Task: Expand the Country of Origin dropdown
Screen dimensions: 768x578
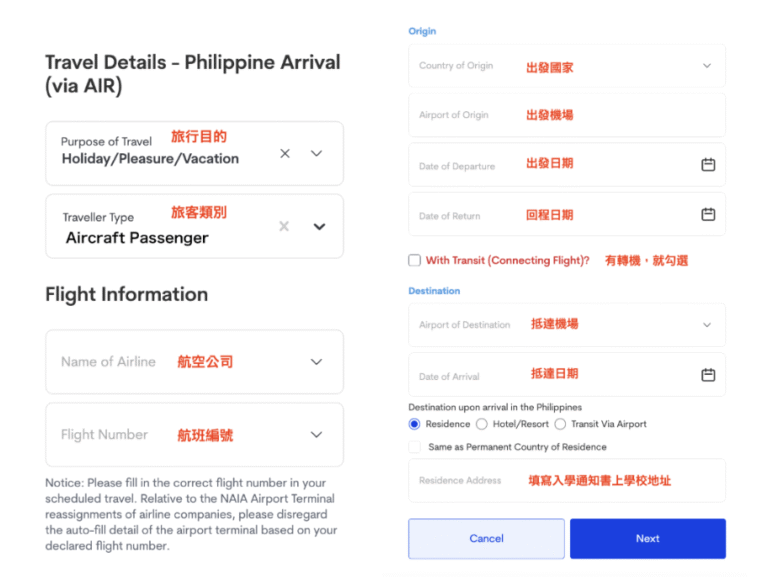Action: click(707, 66)
